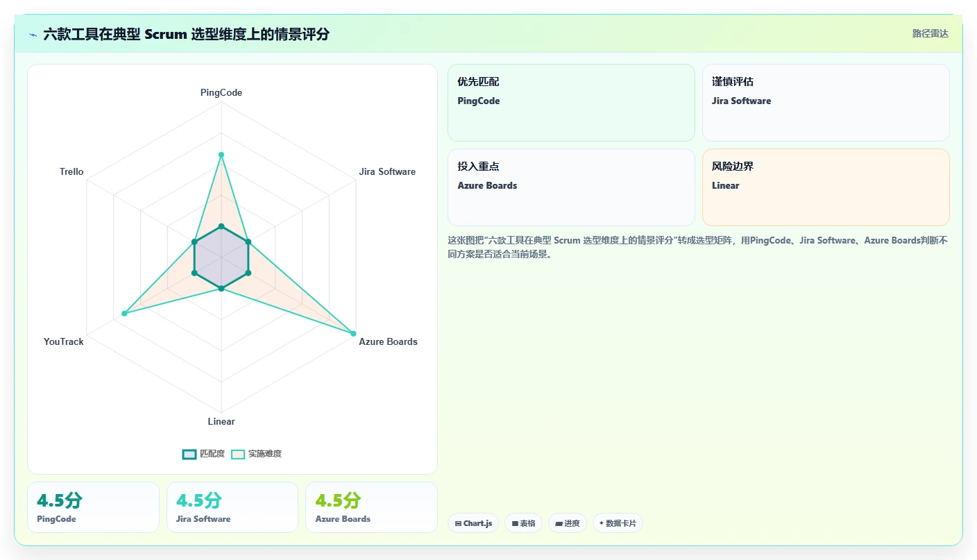Select the 实施难度 data point on PingCode axis
The image size is (977, 560).
click(x=221, y=155)
